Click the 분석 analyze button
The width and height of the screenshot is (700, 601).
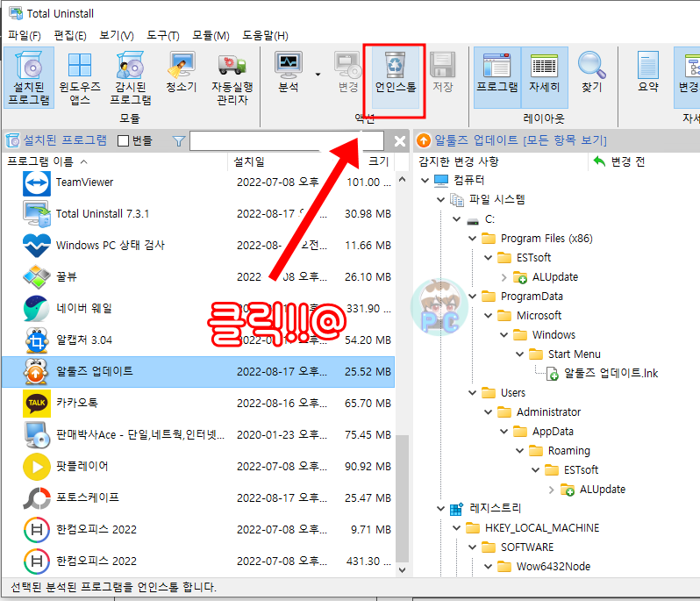[x=289, y=72]
